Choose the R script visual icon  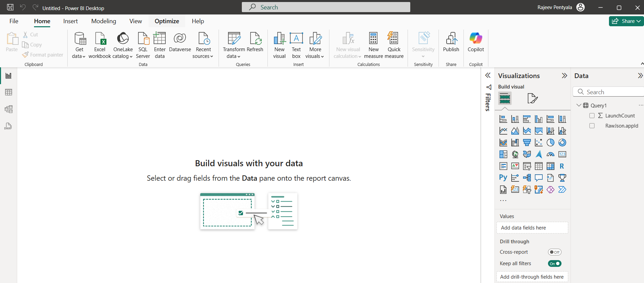click(x=562, y=166)
